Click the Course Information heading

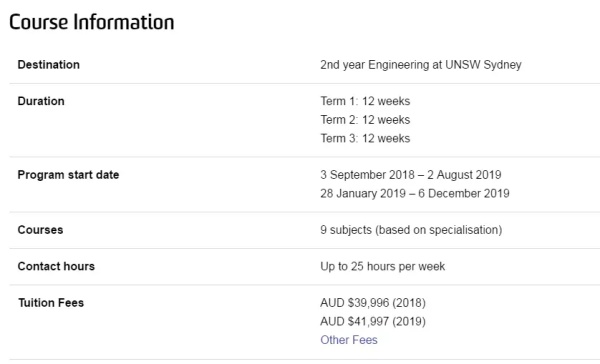92,22
